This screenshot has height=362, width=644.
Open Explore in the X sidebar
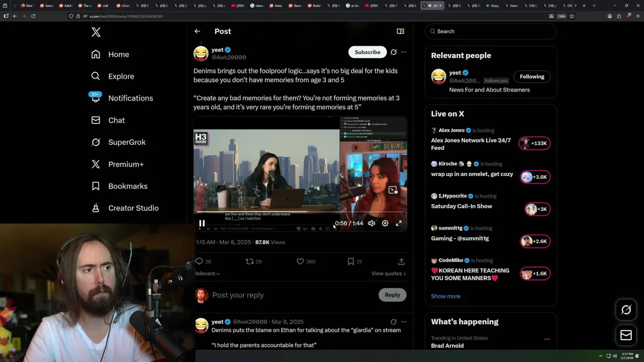[x=113, y=76]
